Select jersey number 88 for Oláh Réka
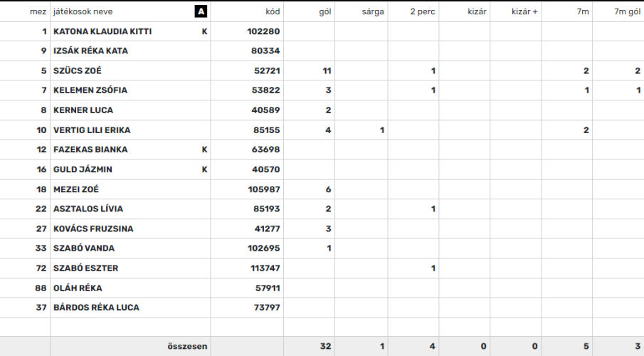 coord(41,288)
